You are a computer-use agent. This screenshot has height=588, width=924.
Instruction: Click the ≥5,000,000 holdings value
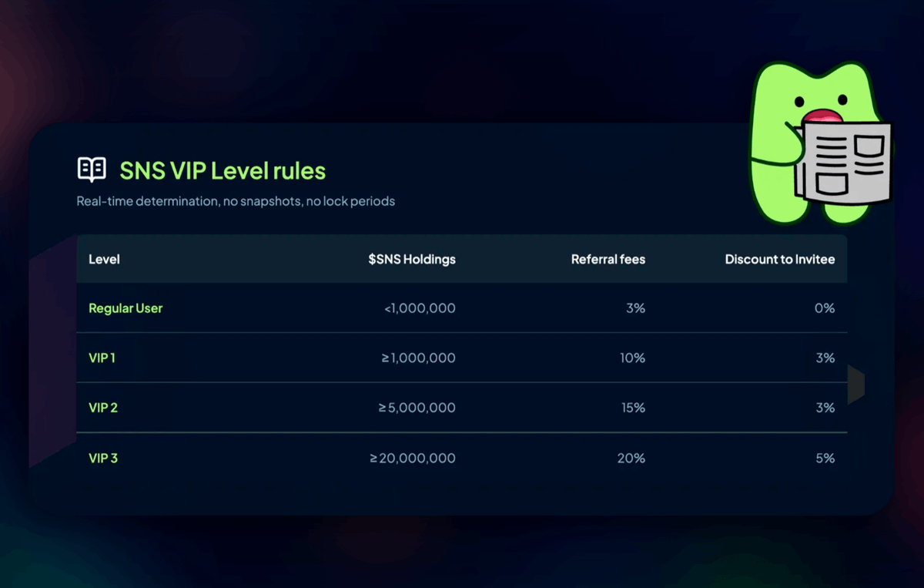pos(417,408)
